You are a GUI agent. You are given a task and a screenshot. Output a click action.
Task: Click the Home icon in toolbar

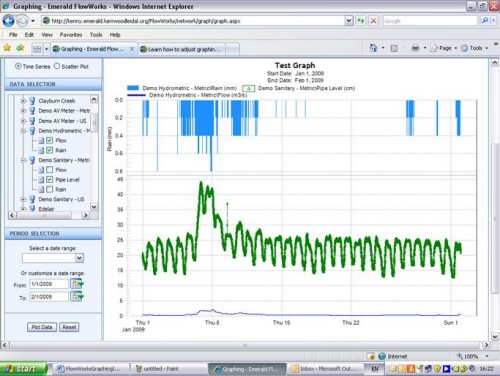373,48
